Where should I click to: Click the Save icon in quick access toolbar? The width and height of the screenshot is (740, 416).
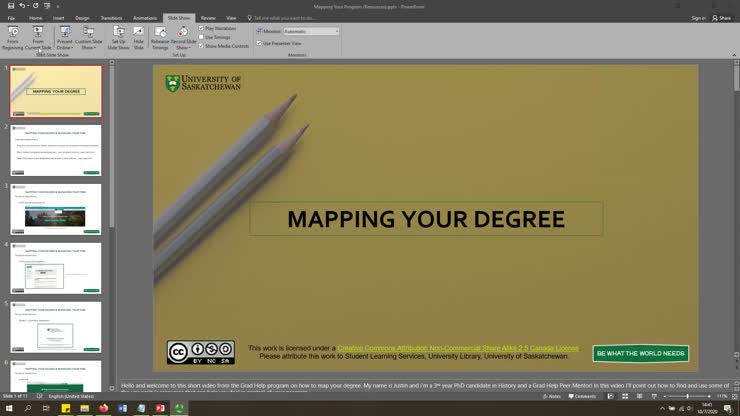tap(8, 6)
